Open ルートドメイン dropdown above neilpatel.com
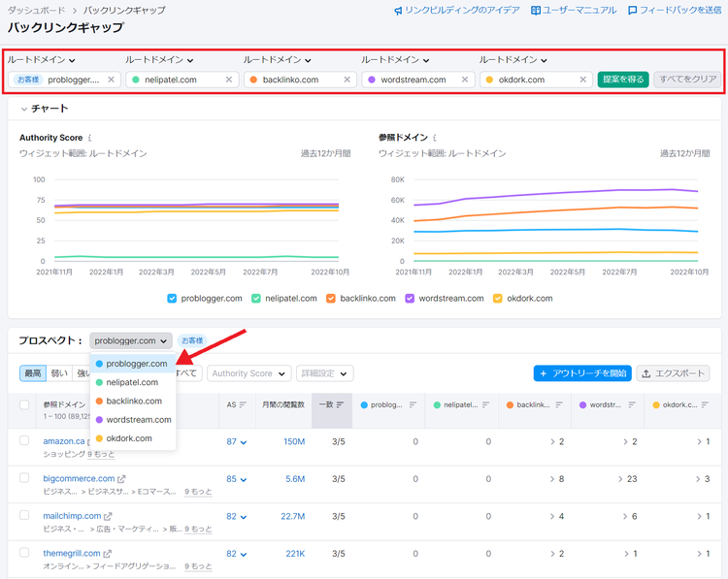The height and width of the screenshot is (579, 728). point(159,60)
